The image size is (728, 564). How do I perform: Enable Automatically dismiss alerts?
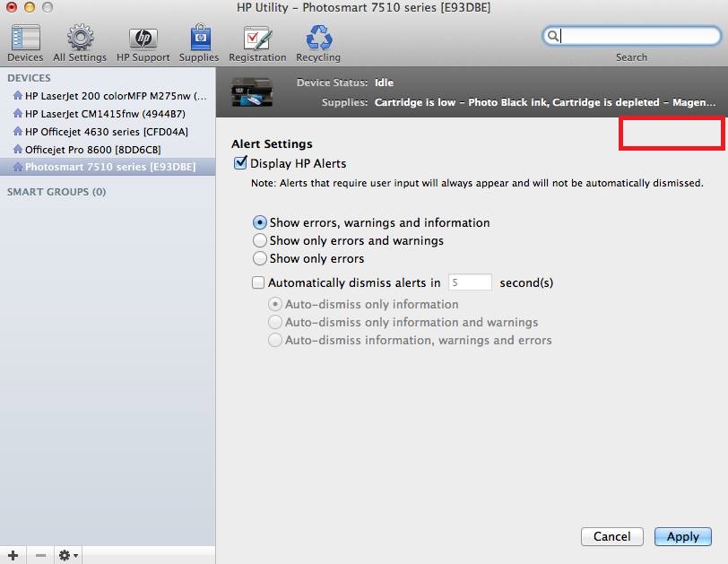tap(258, 282)
